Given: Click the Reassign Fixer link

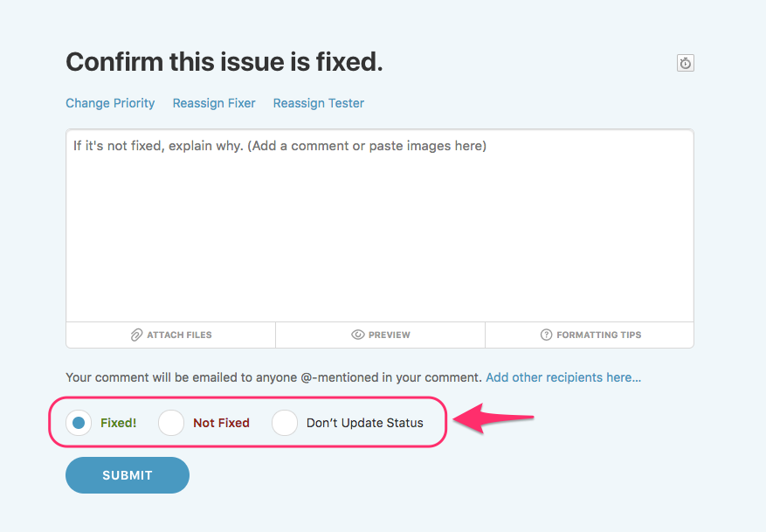Looking at the screenshot, I should click(214, 103).
